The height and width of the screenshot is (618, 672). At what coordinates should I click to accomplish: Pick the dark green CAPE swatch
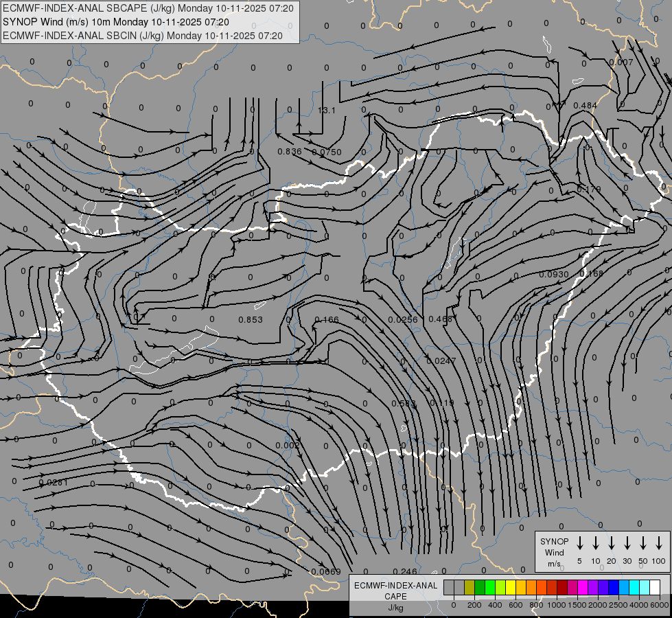pyautogui.click(x=480, y=587)
